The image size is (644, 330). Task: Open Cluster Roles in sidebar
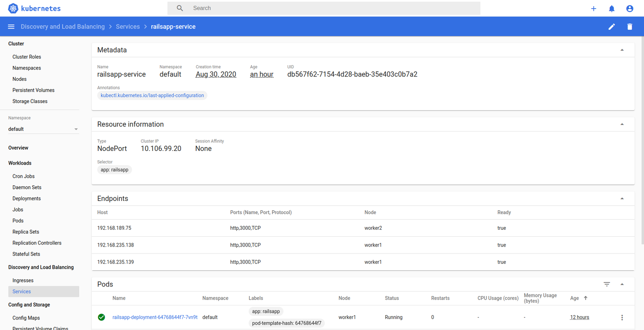point(27,57)
